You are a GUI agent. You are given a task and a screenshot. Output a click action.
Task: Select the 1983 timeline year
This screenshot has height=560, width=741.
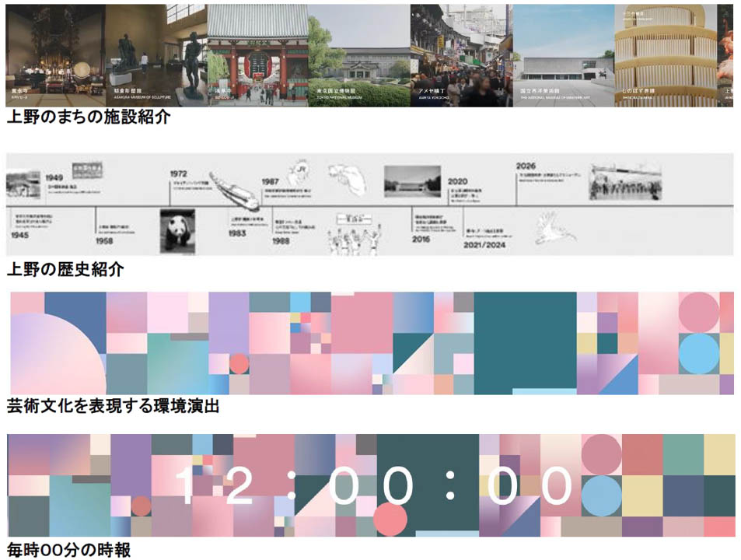point(237,233)
